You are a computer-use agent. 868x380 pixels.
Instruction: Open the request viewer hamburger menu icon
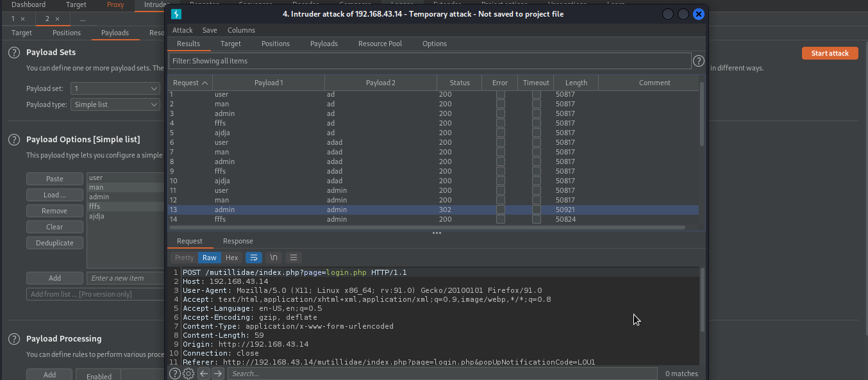point(294,258)
